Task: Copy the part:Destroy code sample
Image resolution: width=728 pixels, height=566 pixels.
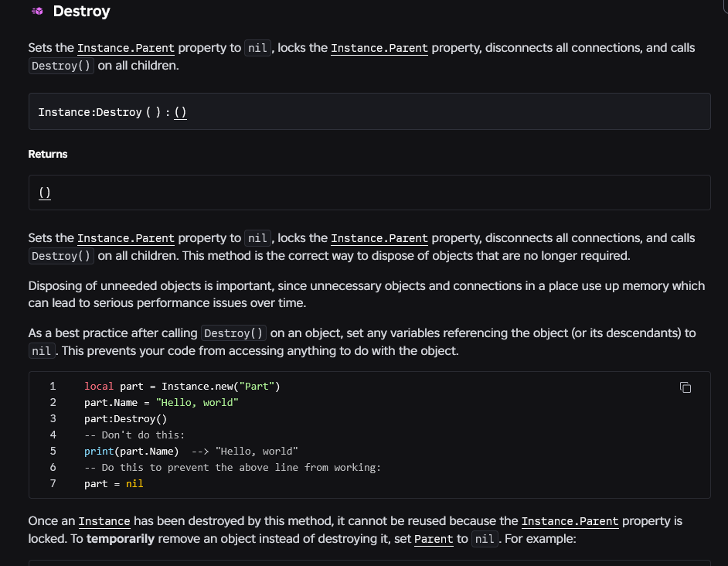Action: coord(685,387)
